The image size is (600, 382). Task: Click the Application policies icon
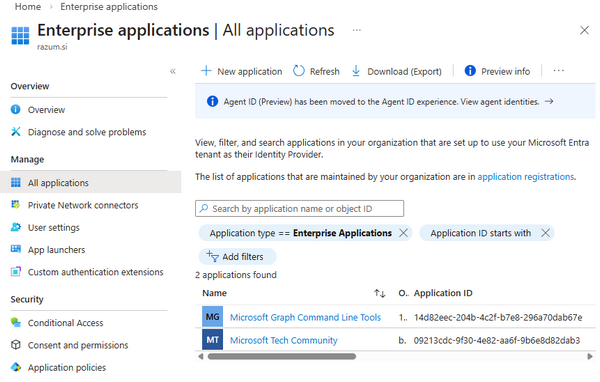16,367
